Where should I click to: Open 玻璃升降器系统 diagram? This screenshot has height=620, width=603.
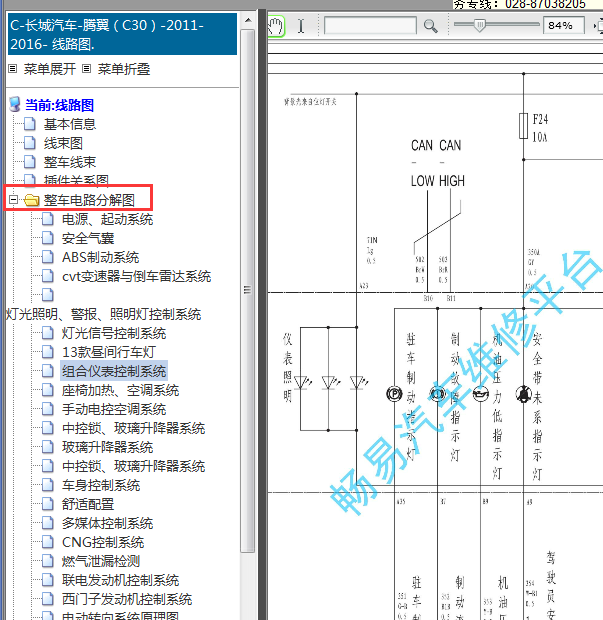108,447
